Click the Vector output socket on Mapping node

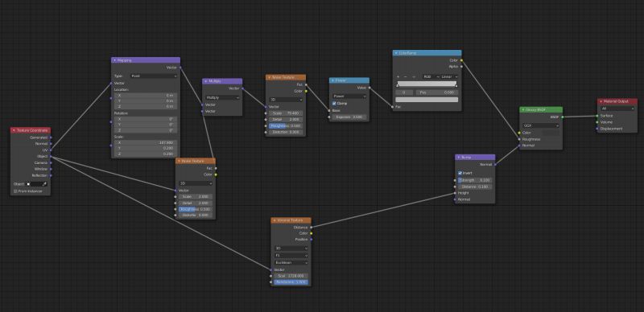click(180, 68)
